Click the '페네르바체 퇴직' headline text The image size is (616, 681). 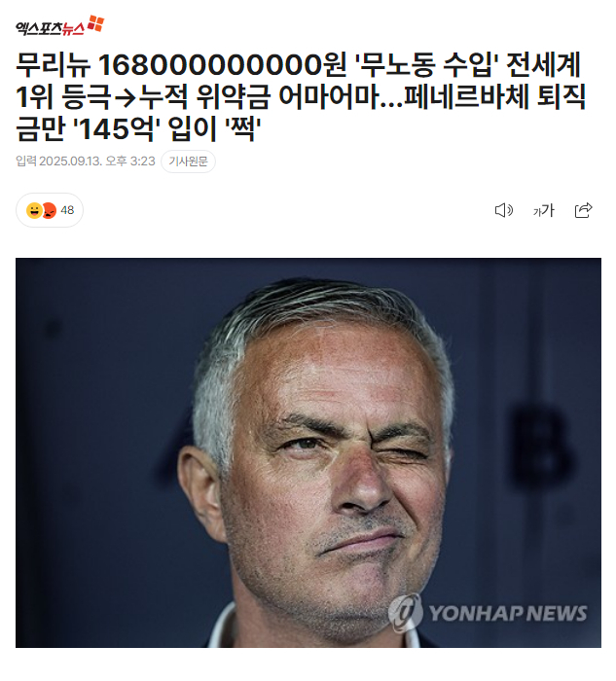pyautogui.click(x=495, y=97)
